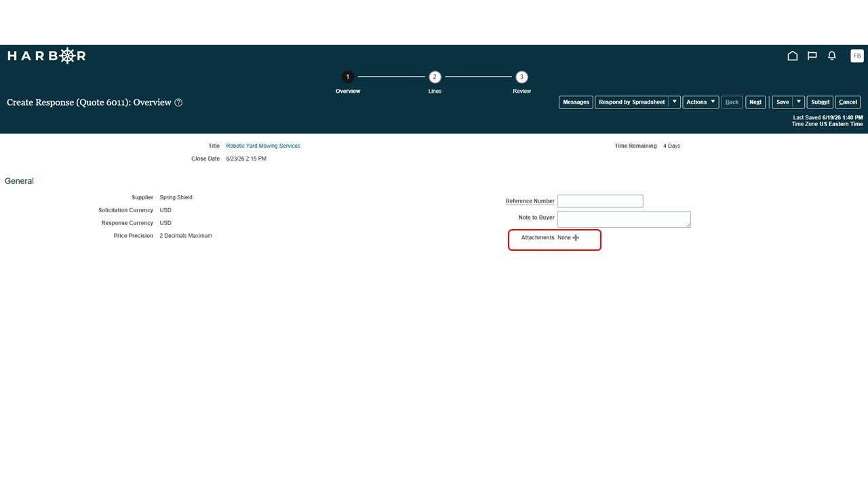Open the Home icon in header
The height and width of the screenshot is (488, 868).
point(792,56)
